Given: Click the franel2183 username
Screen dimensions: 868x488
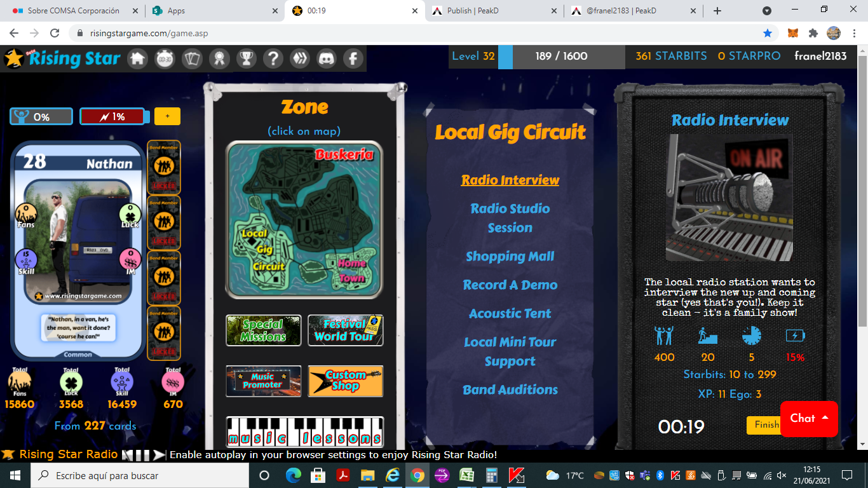Looking at the screenshot, I should 820,56.
